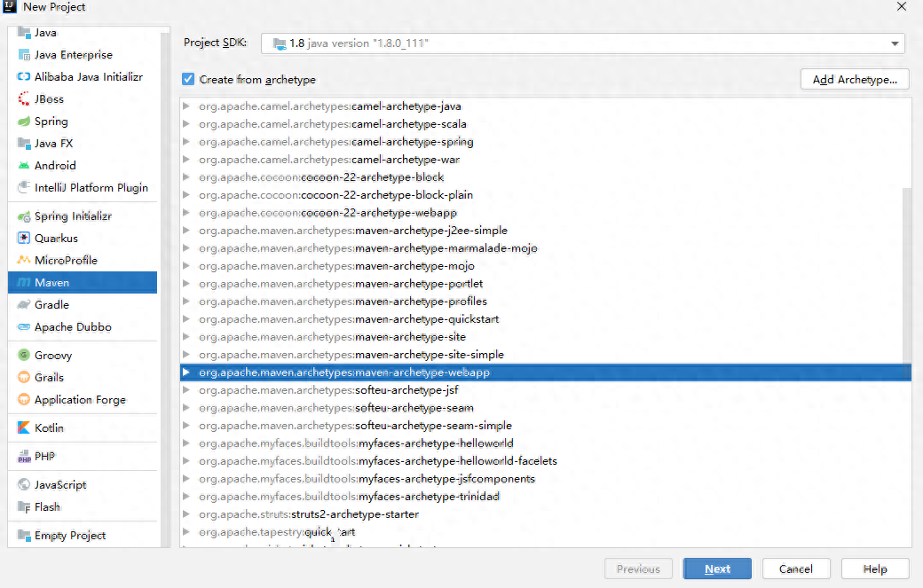Choose Gradle project type
Screen dimensions: 923x588
click(83, 304)
